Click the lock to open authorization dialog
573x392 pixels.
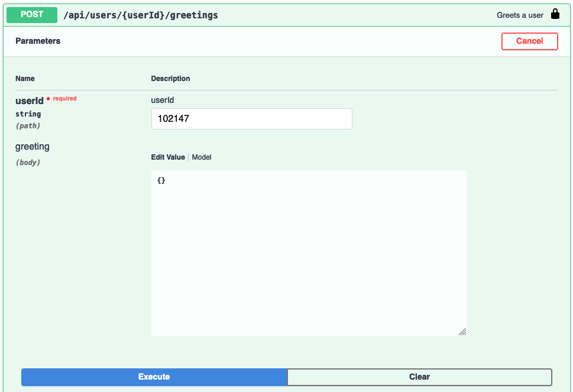click(x=555, y=14)
